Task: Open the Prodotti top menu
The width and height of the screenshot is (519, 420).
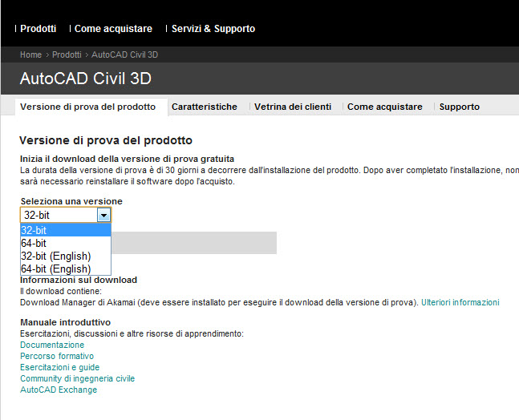Action: [x=38, y=29]
